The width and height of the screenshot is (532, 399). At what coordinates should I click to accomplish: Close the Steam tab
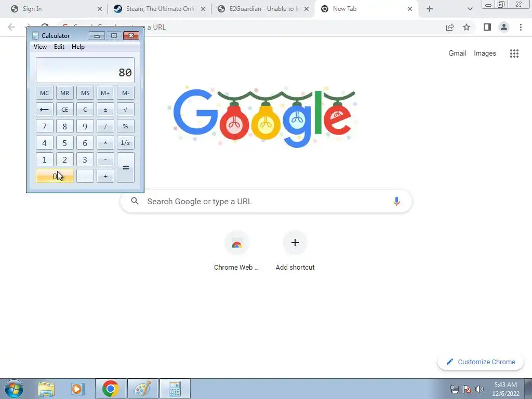[x=203, y=9]
